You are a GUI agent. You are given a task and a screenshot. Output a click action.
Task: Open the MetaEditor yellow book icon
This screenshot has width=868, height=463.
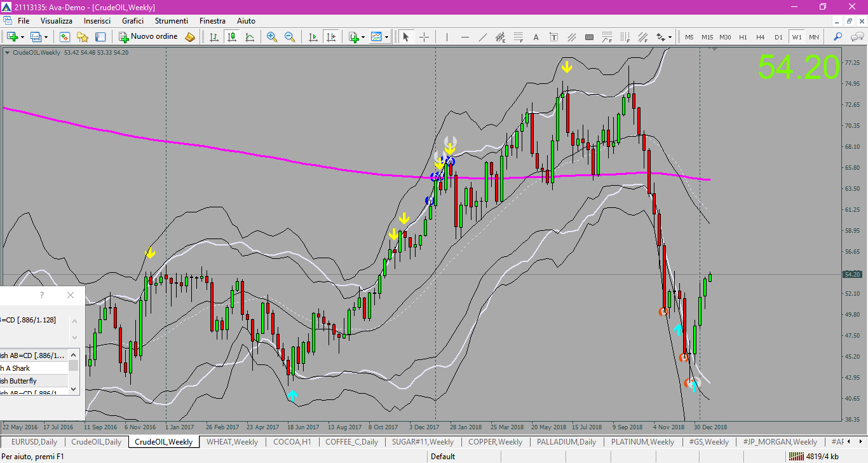tap(190, 37)
